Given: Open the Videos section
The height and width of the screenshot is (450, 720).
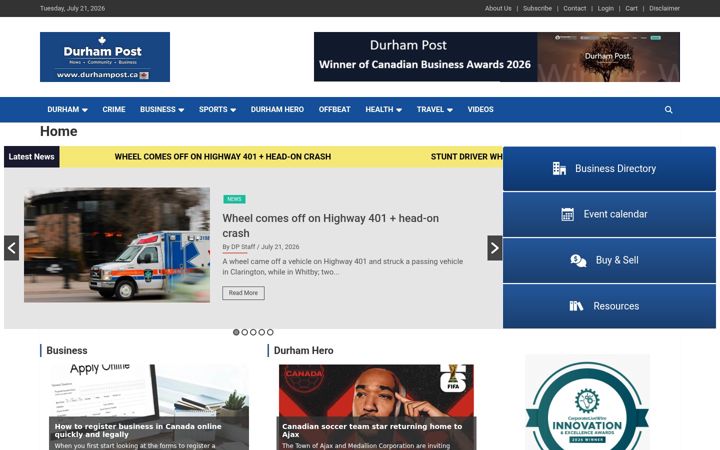Looking at the screenshot, I should pyautogui.click(x=480, y=109).
